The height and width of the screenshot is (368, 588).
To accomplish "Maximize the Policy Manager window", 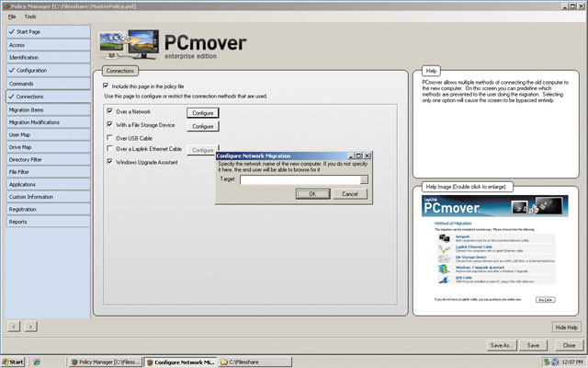I will pos(572,6).
